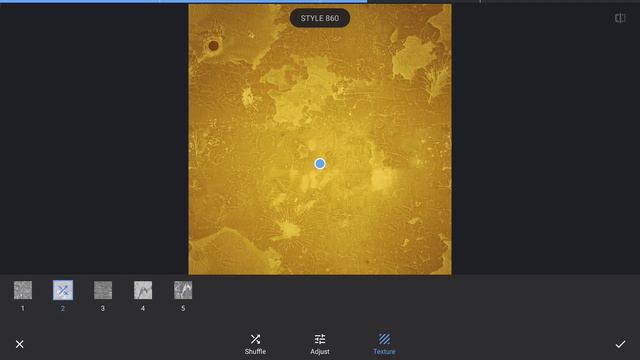The height and width of the screenshot is (360, 640).
Task: Choose texture thumbnail 1
Action: coord(23,290)
